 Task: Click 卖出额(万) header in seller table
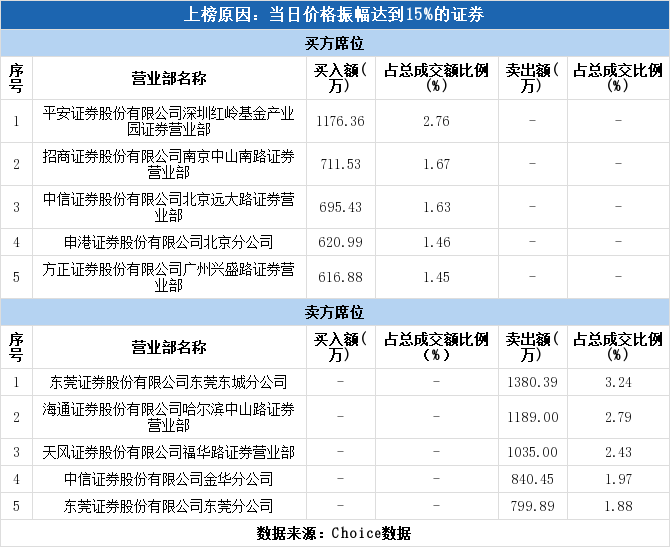pyautogui.click(x=532, y=347)
